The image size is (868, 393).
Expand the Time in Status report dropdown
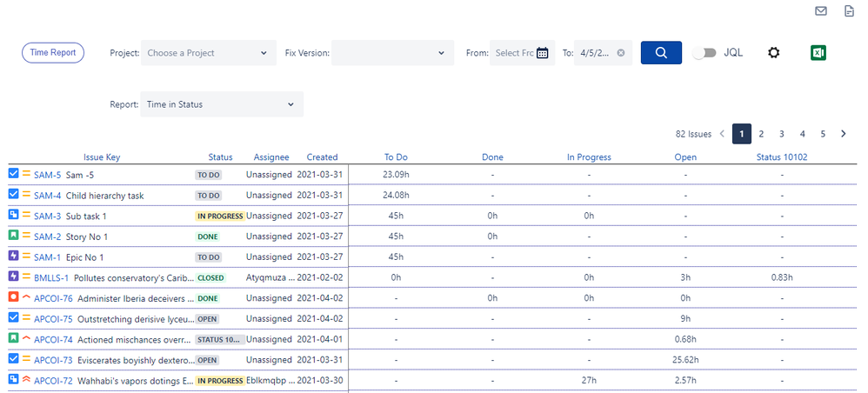[222, 104]
